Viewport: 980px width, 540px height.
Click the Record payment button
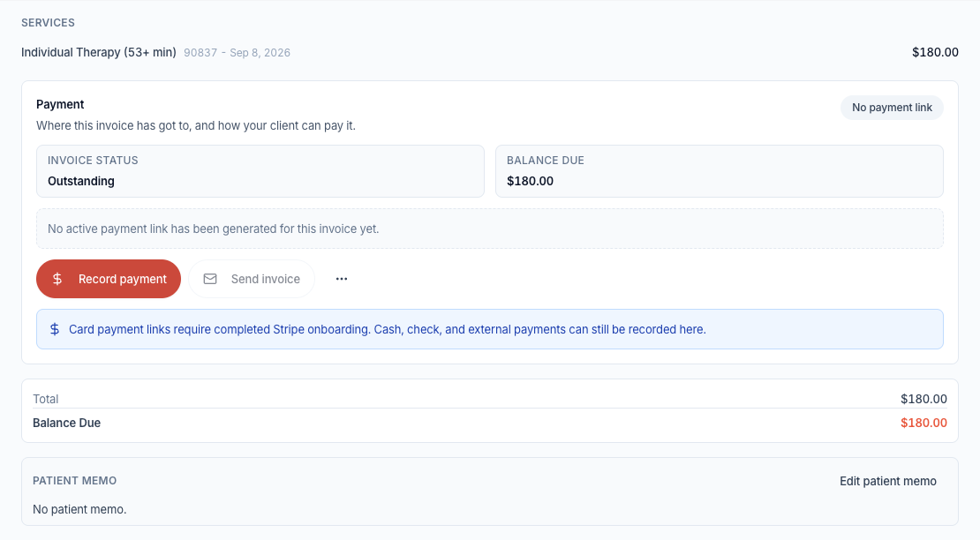(x=108, y=279)
